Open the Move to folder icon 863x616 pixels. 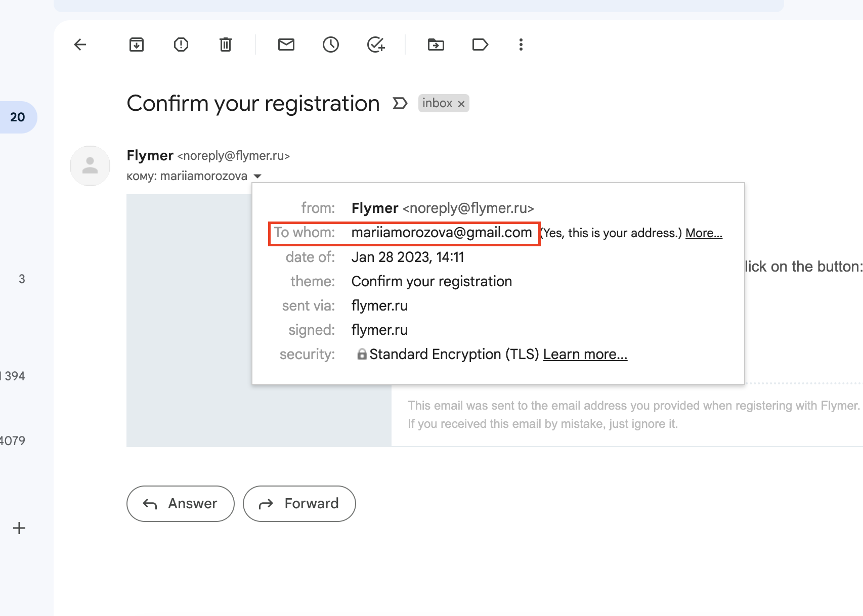[436, 45]
